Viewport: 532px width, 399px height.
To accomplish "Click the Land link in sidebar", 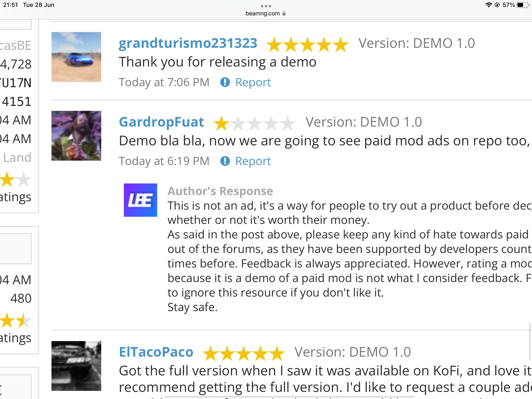I will [17, 157].
